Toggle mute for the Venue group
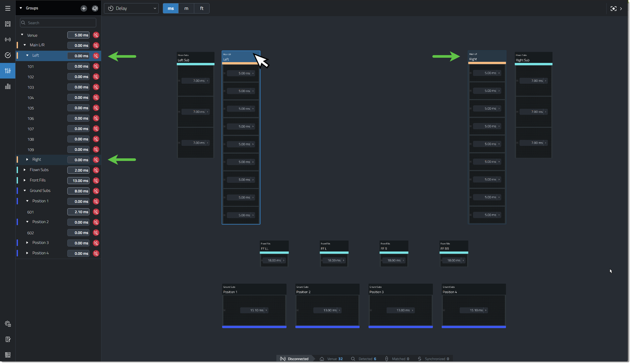This screenshot has height=364, width=631. click(96, 35)
